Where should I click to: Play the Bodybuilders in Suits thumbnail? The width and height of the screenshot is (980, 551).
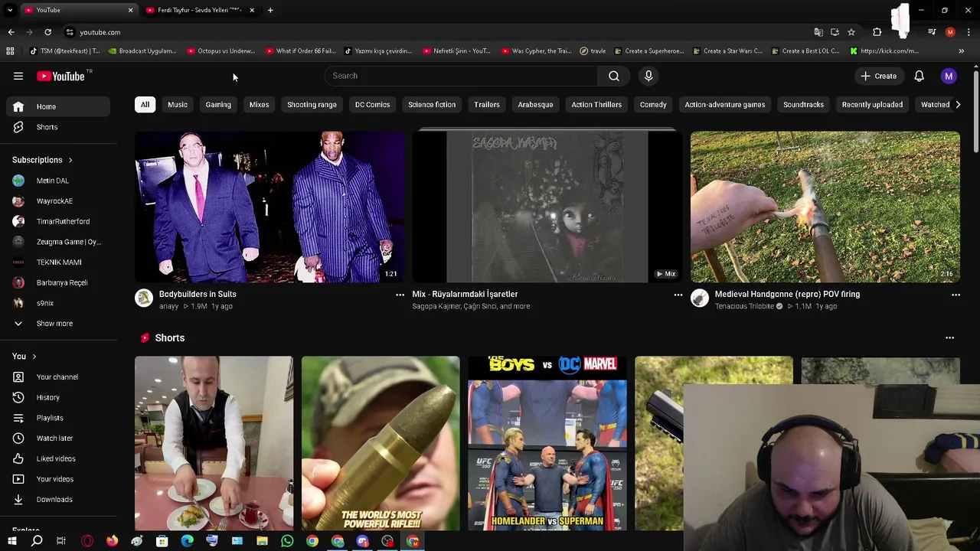tap(269, 207)
